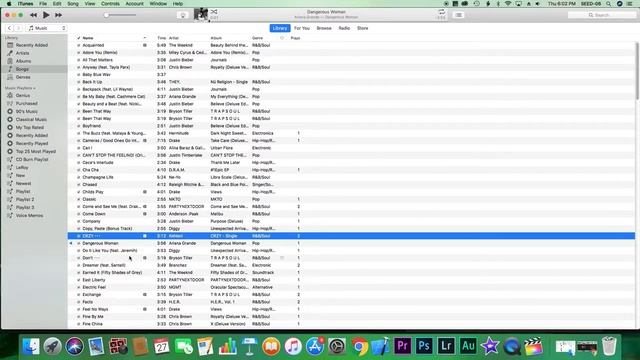Launch Photoshop from the Dock

pos(424,347)
